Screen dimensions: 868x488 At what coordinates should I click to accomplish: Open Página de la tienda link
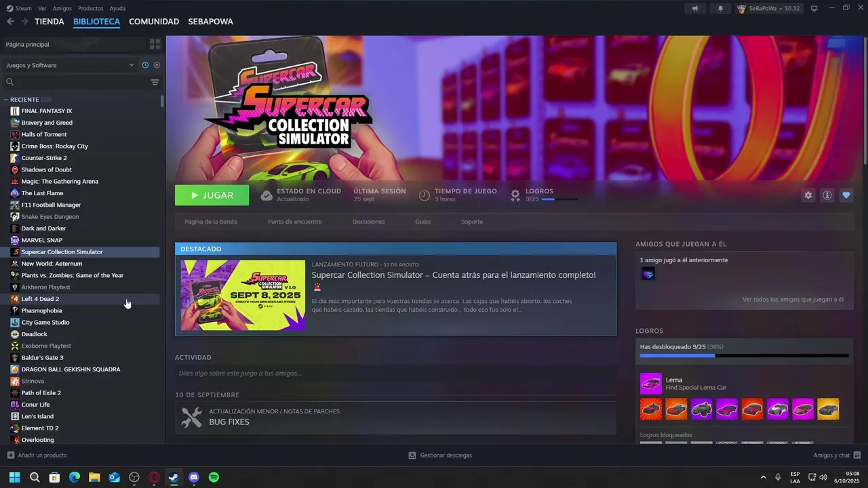[x=211, y=222]
